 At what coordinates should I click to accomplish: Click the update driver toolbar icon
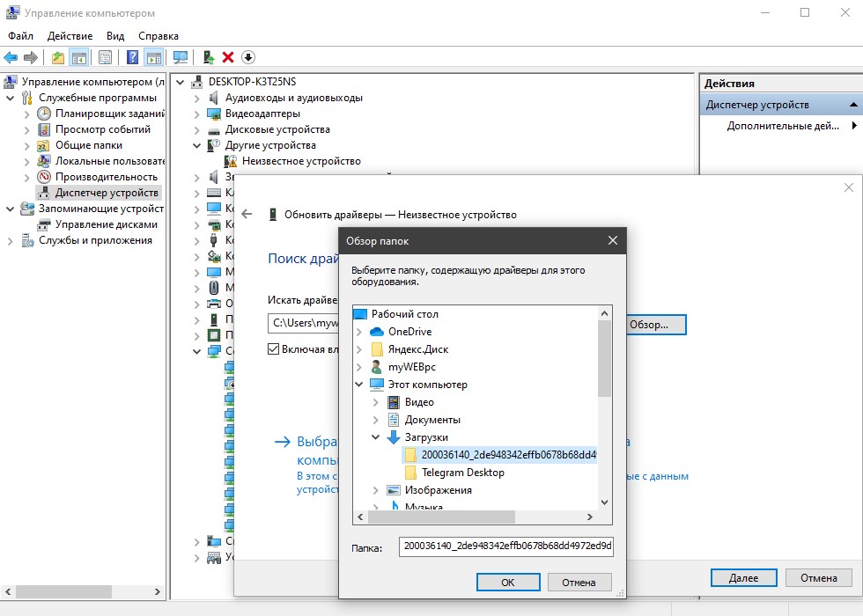pos(209,57)
